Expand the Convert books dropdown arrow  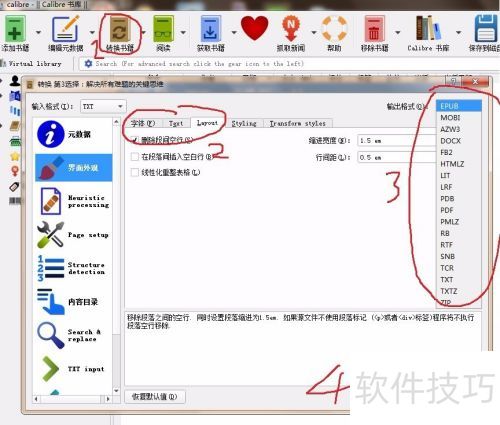[143, 32]
